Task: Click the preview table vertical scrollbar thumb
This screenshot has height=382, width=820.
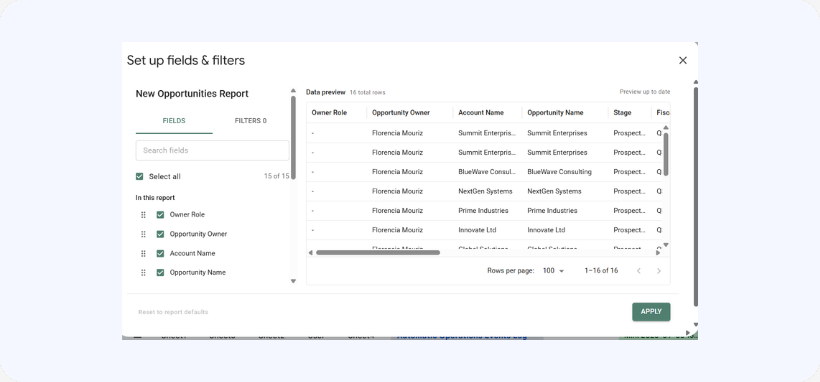Action: coord(666,154)
